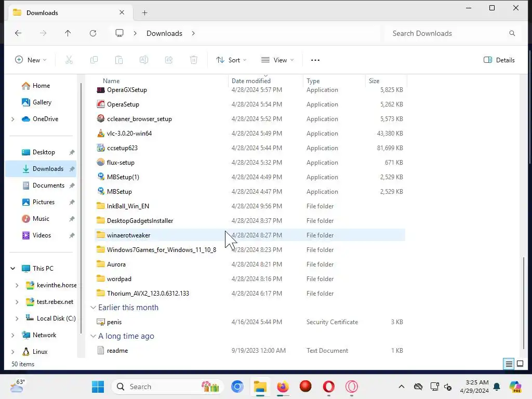Open the Sort dropdown menu
532x399 pixels.
pyautogui.click(x=231, y=60)
